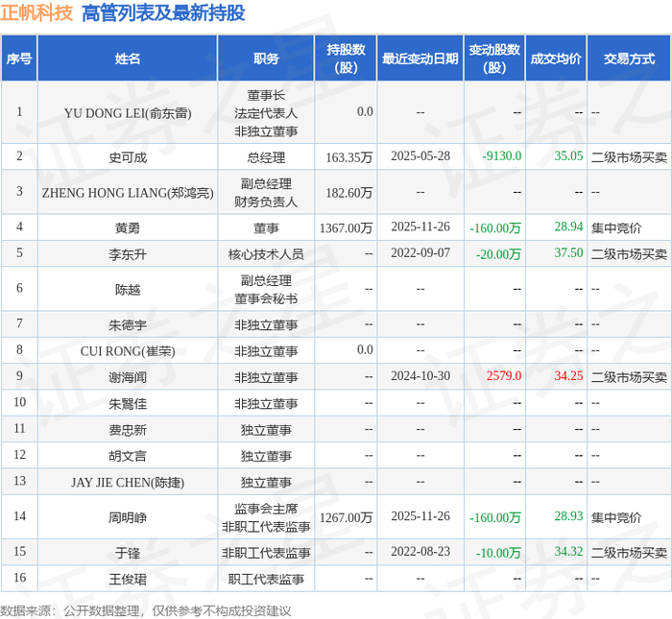Select the name 王俊琚

point(128,579)
